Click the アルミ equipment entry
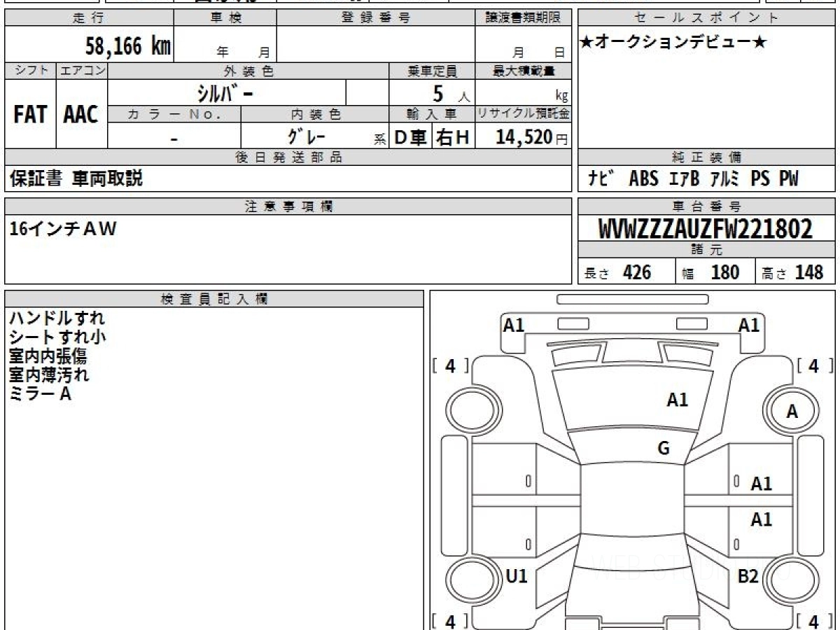Screen dimensions: 840x630 (x=724, y=179)
